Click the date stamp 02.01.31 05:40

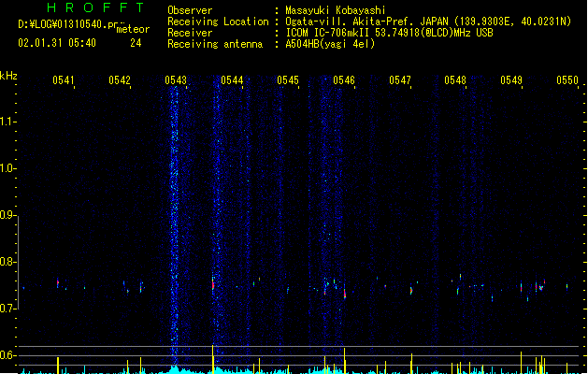click(x=57, y=43)
